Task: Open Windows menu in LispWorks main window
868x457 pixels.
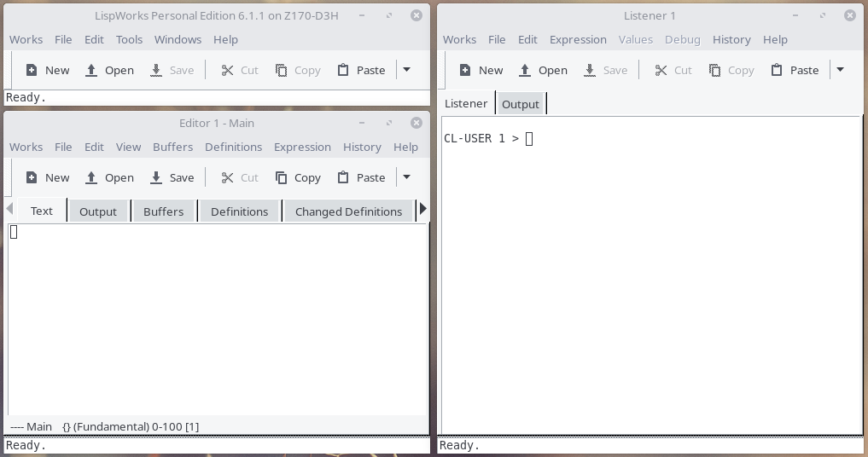Action: click(178, 40)
